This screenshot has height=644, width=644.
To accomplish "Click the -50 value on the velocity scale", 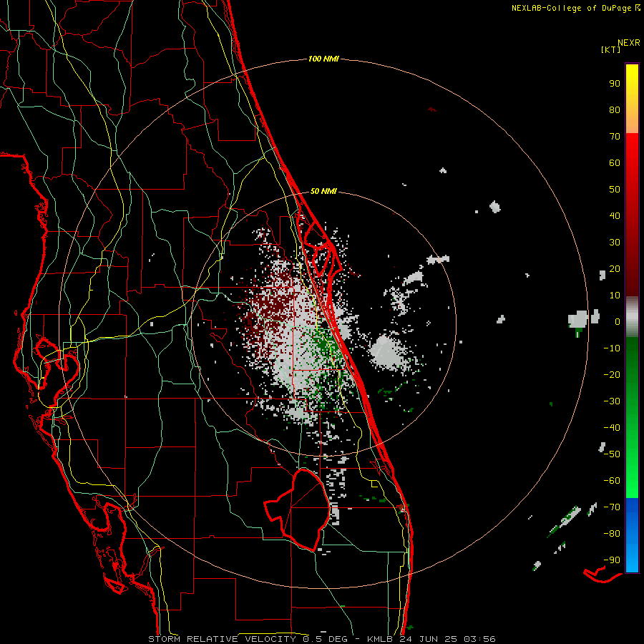I will pos(612,454).
